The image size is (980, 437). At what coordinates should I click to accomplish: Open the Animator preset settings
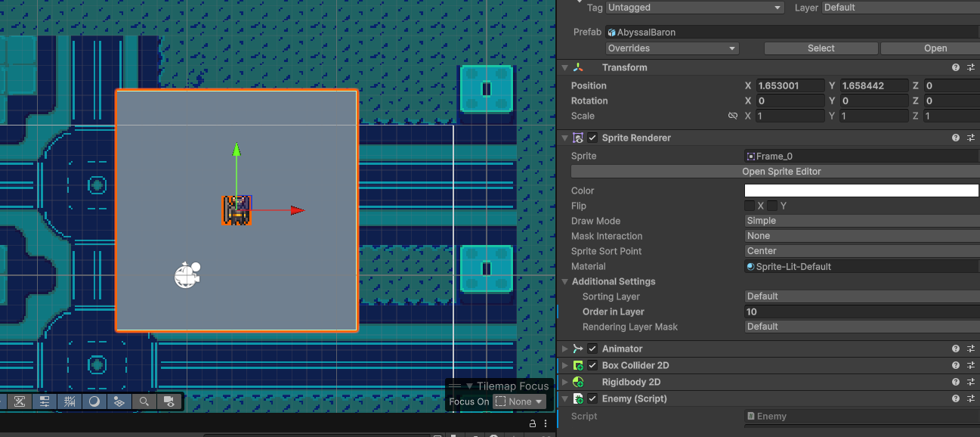coord(972,349)
